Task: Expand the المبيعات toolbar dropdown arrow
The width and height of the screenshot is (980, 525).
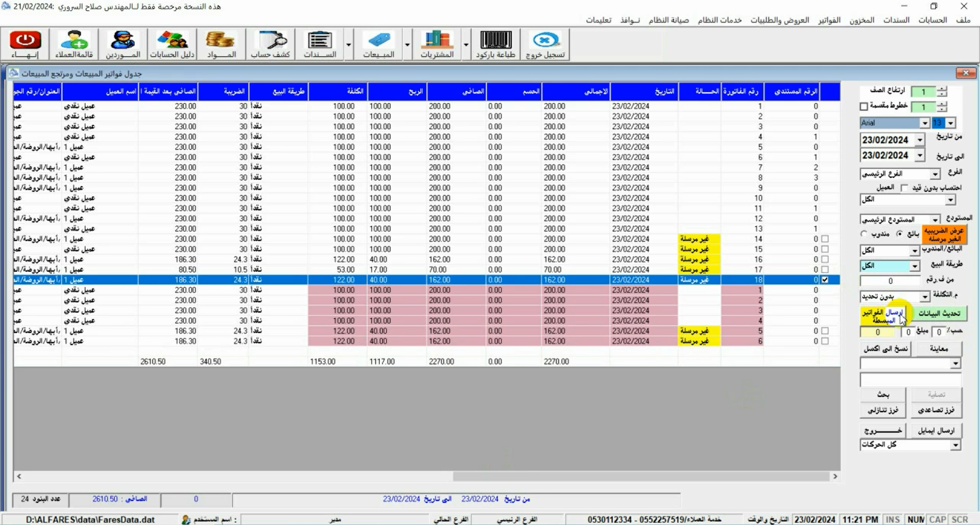Action: pos(407,44)
